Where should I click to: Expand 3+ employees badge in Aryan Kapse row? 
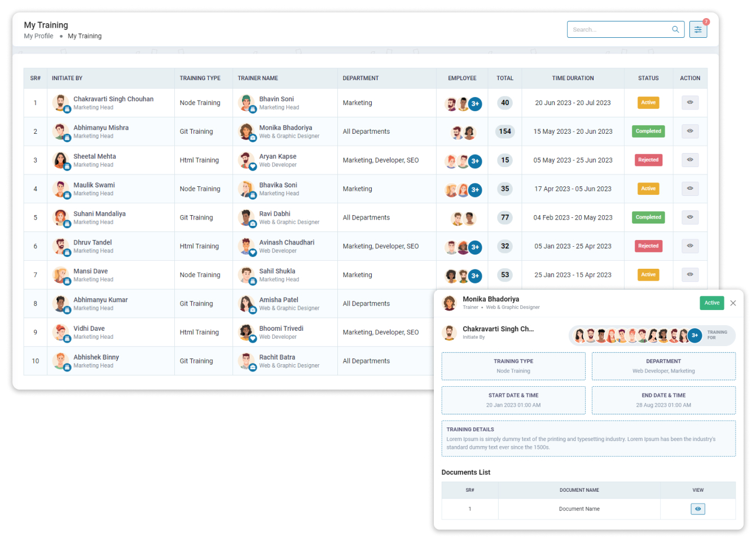[x=475, y=161]
